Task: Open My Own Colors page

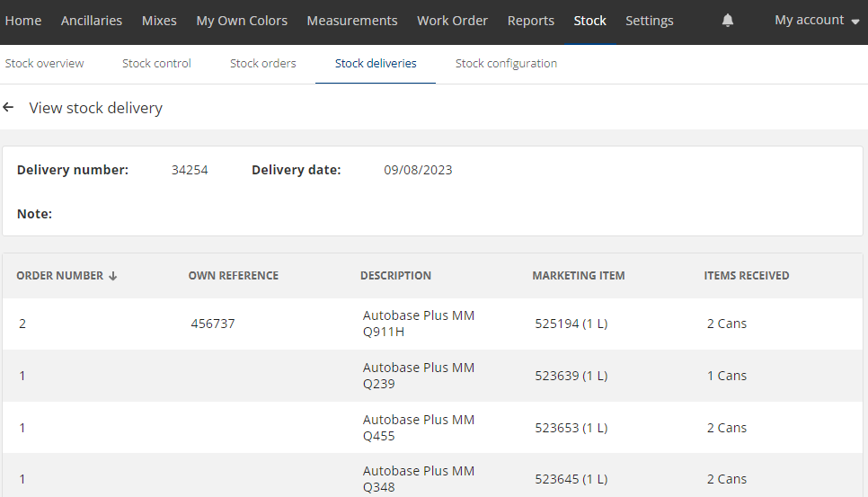Action: point(242,21)
